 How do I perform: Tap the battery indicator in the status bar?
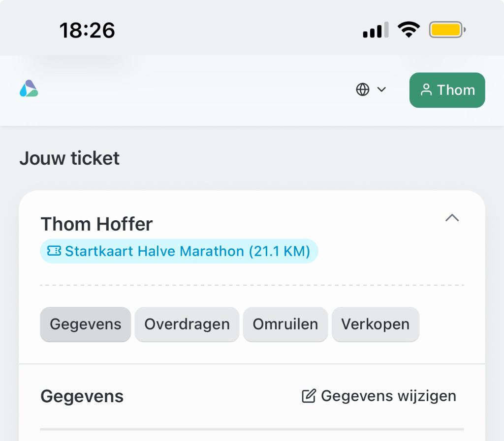pyautogui.click(x=445, y=29)
